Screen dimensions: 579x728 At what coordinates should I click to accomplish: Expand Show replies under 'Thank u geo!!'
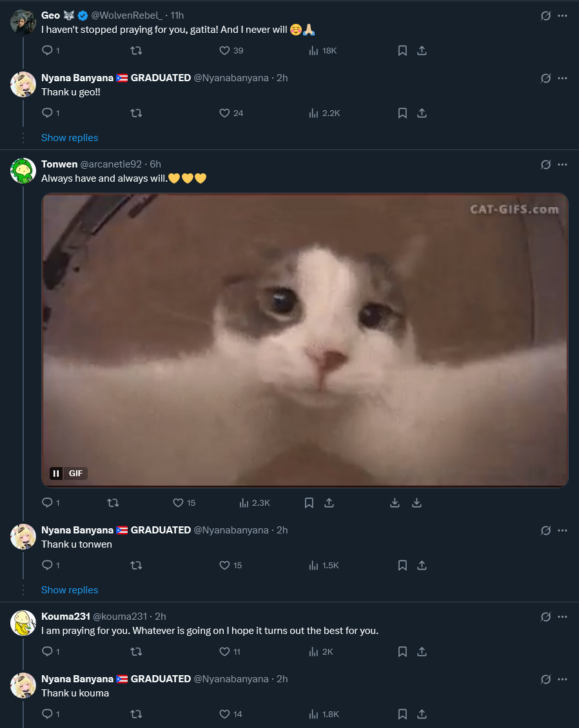[x=70, y=137]
